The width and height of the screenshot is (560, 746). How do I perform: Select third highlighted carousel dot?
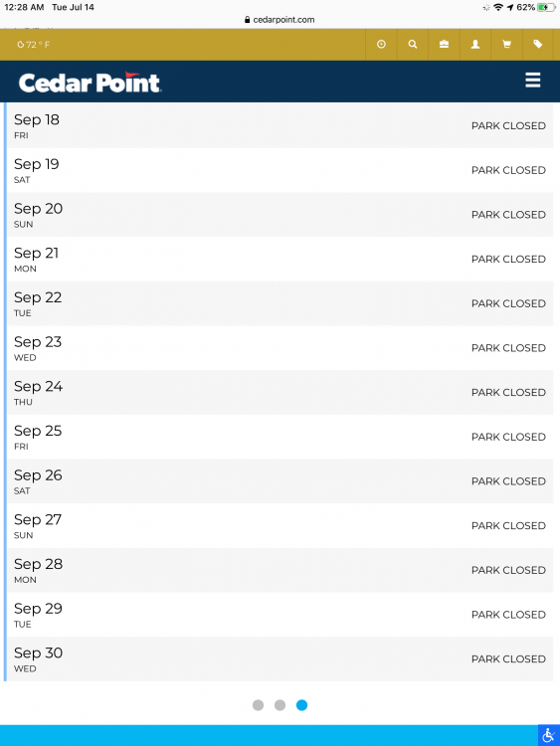[x=301, y=705]
